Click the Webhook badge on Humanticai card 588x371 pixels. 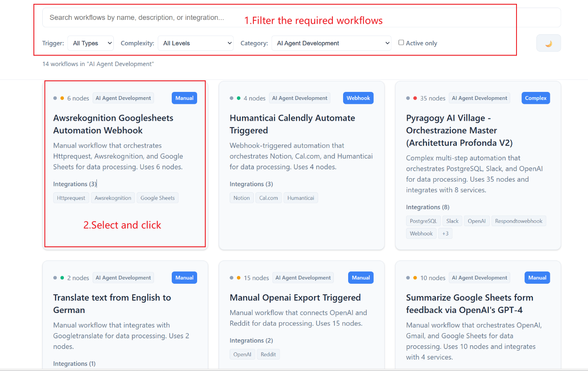coord(358,98)
